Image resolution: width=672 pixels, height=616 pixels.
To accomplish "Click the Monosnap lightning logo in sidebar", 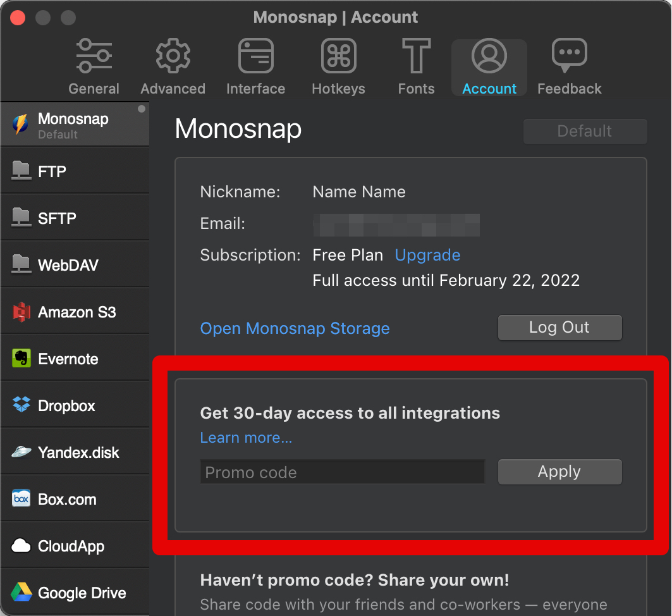I will point(21,124).
